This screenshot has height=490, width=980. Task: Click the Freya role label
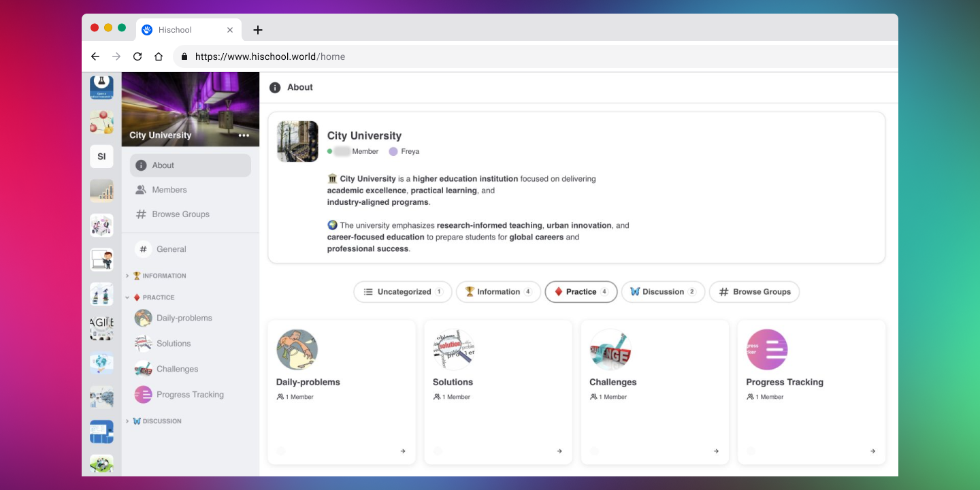pyautogui.click(x=404, y=152)
